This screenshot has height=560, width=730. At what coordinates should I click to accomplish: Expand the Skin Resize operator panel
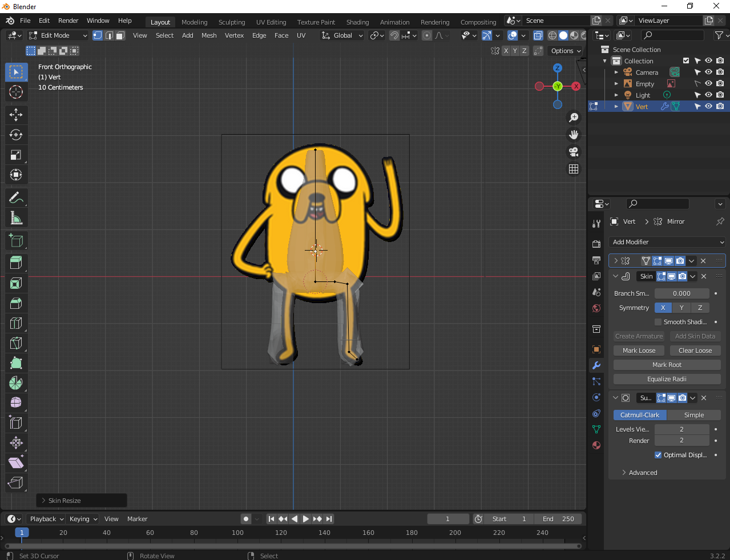(x=44, y=501)
